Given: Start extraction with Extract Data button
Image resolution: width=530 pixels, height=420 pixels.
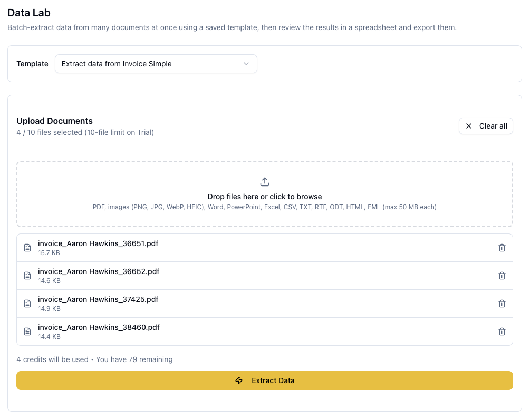Looking at the screenshot, I should [265, 380].
